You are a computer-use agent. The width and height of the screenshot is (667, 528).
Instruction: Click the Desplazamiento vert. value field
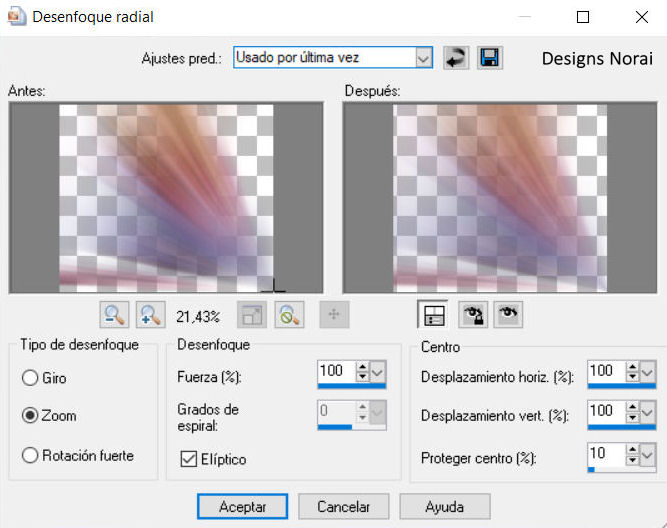click(x=607, y=412)
